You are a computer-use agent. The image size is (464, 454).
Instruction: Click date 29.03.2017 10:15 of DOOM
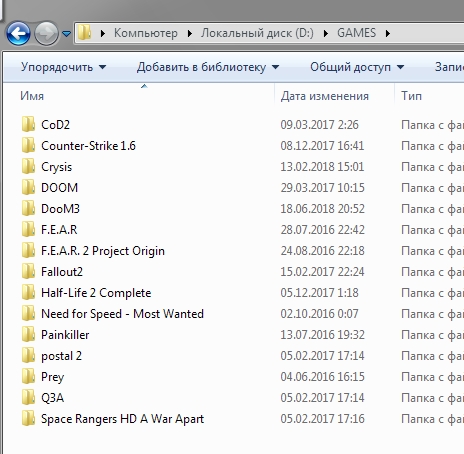click(322, 188)
